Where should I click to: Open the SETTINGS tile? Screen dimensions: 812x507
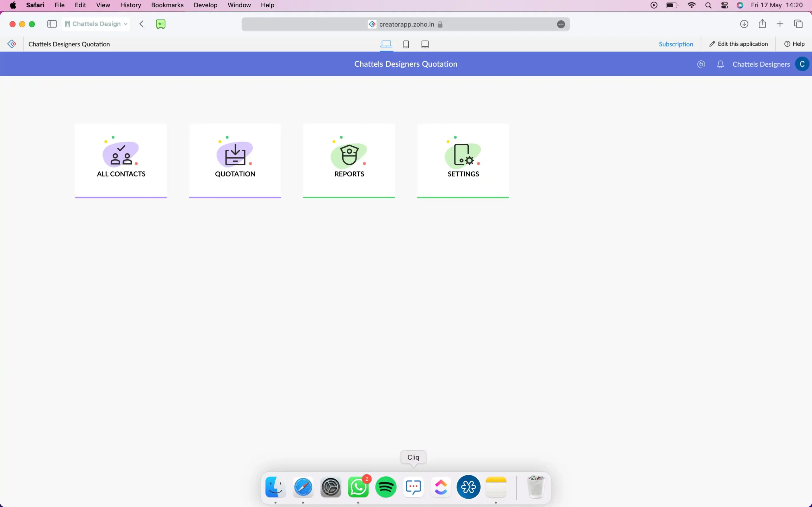pos(463,161)
